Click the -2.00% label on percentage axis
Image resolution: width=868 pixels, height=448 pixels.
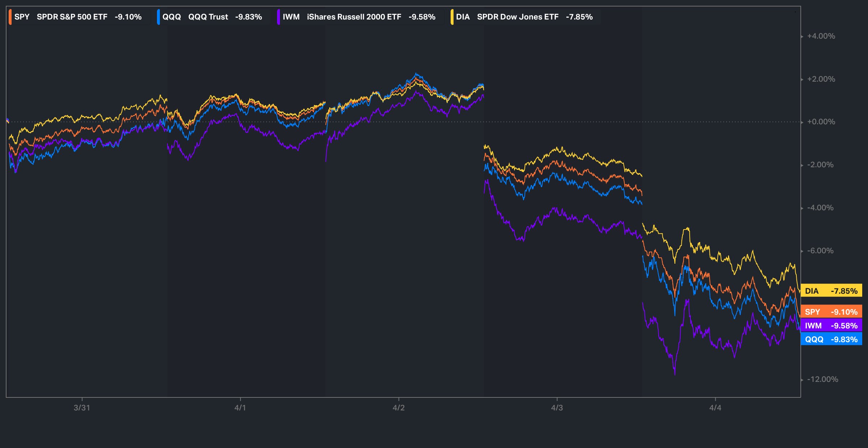tap(820, 165)
